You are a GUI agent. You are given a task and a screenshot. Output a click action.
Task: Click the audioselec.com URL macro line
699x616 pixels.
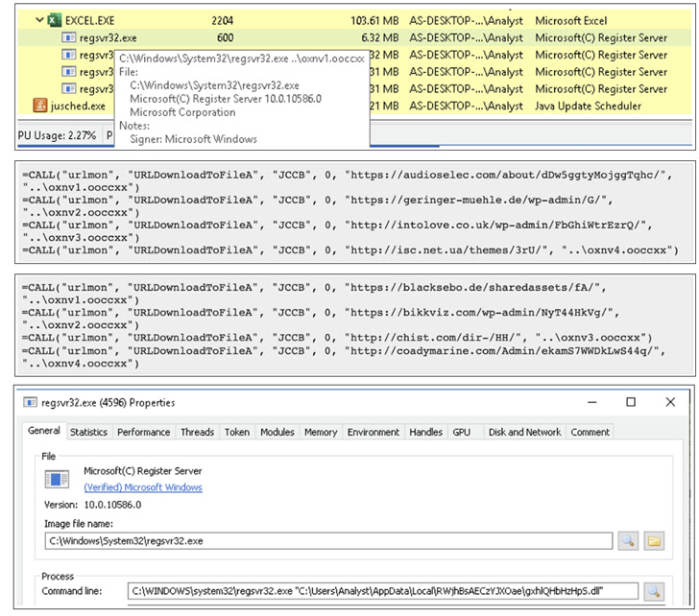point(347,180)
